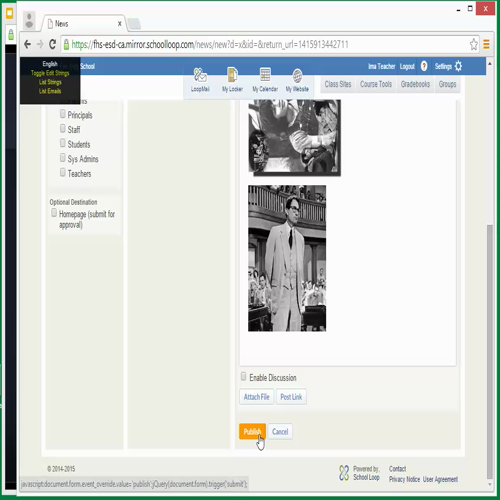Reload the page with refresh icon
The width and height of the screenshot is (500, 500).
(x=52, y=44)
